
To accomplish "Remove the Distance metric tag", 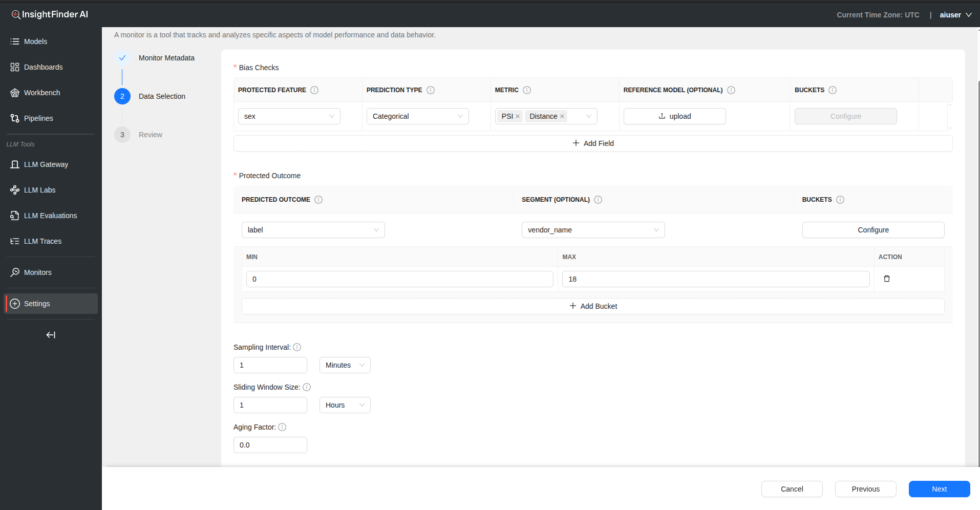I will [x=562, y=117].
